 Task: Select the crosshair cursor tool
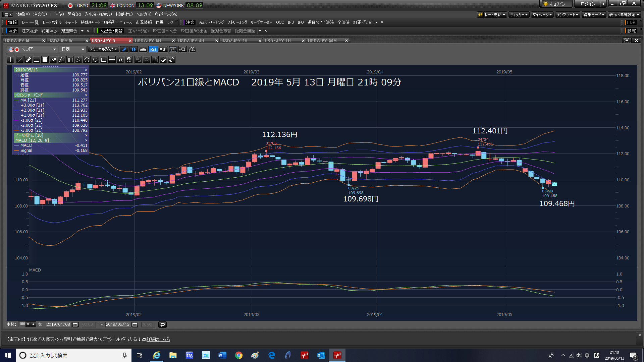[x=11, y=60]
